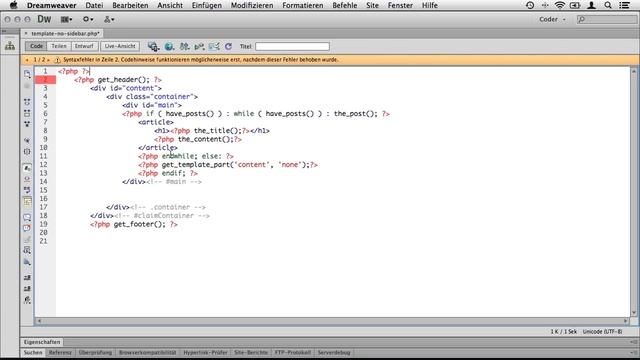The width and height of the screenshot is (640, 360).
Task: Switch to the Überprüfung tab
Action: (95, 352)
